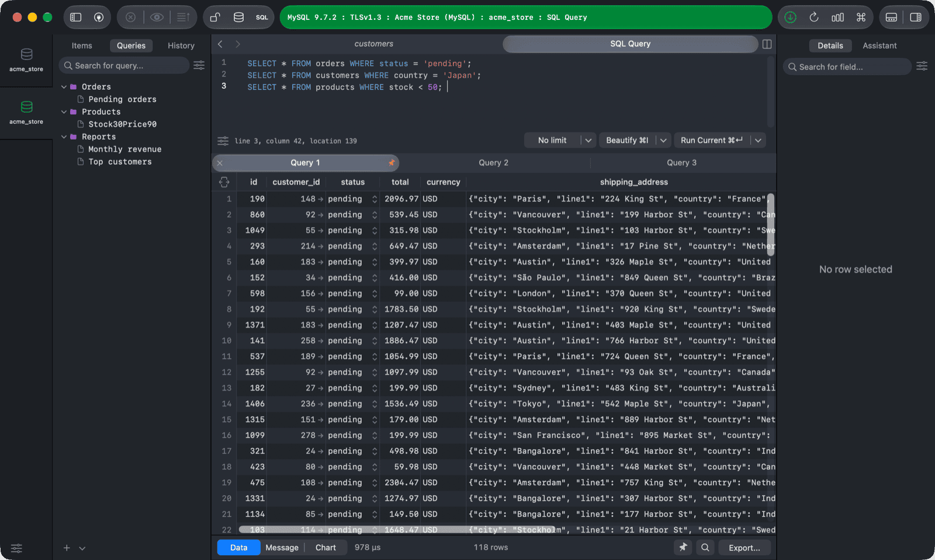Open the Beautify options chevron

click(x=663, y=140)
